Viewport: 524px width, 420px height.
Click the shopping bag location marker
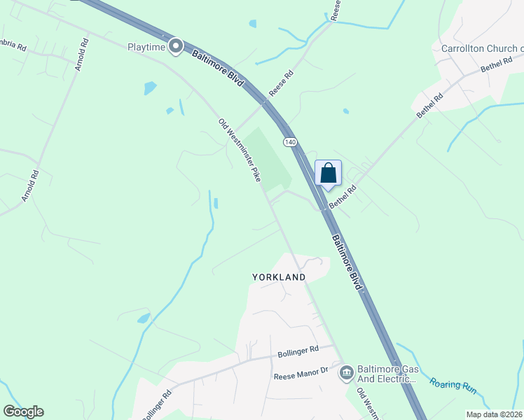coord(328,174)
